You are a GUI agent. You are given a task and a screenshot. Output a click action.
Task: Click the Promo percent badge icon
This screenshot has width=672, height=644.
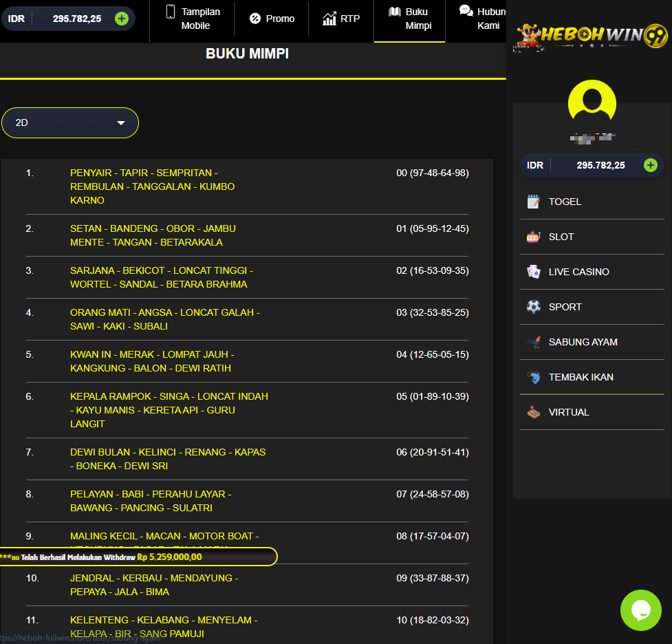255,19
